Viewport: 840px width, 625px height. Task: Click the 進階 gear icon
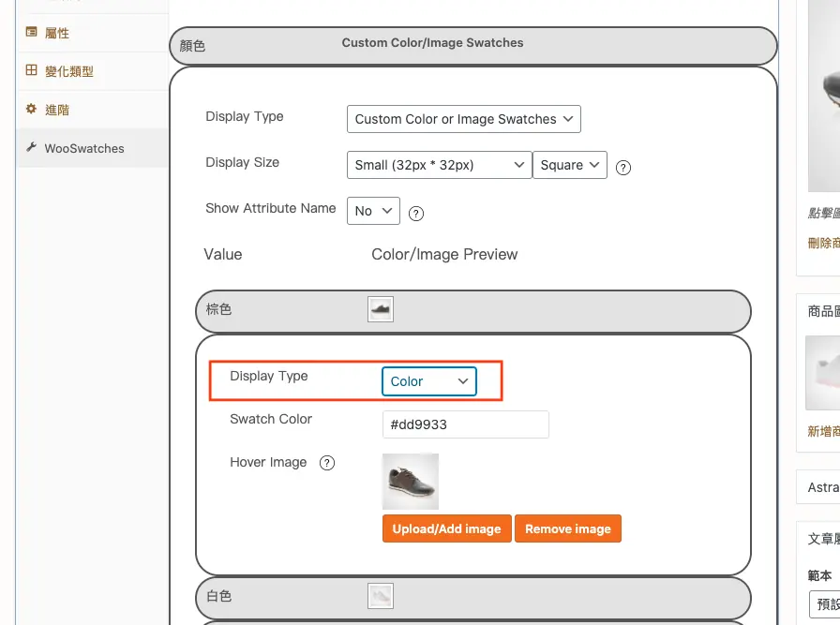coord(32,109)
